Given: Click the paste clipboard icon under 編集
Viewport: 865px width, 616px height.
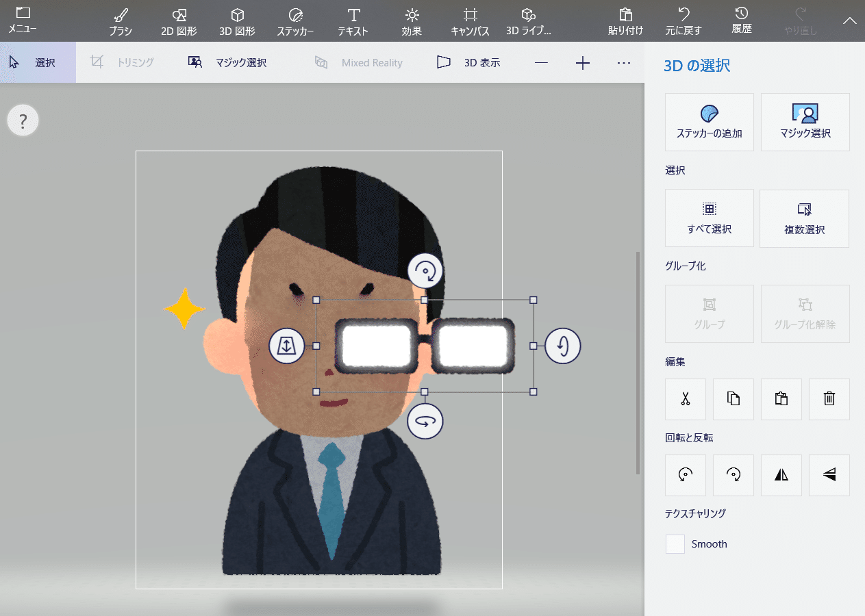Looking at the screenshot, I should point(781,399).
